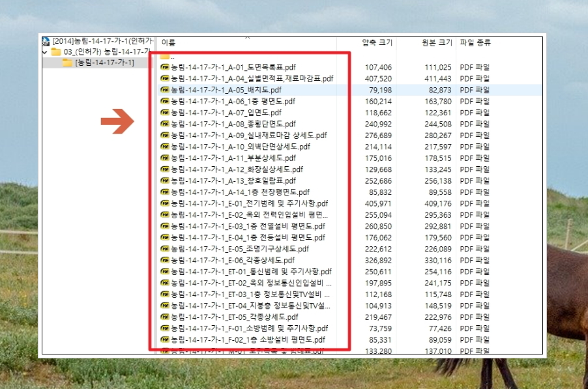The height and width of the screenshot is (389, 588).
Task: Click PDF icon of ET-03_1층 정보통신및TV설비 file
Action: point(165,294)
